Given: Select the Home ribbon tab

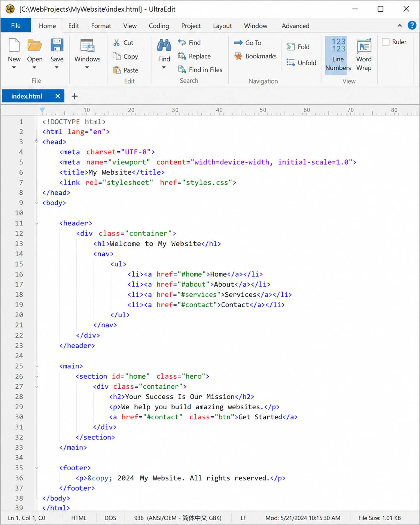Looking at the screenshot, I should (x=47, y=26).
